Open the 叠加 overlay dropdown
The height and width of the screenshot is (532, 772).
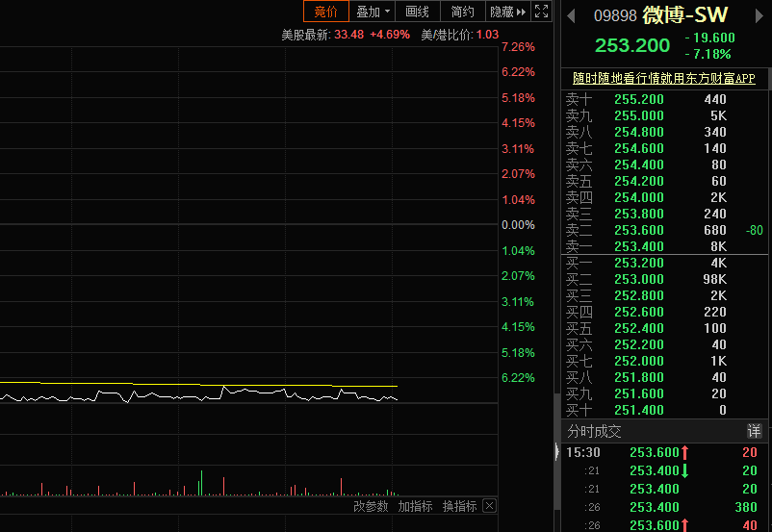coord(373,12)
